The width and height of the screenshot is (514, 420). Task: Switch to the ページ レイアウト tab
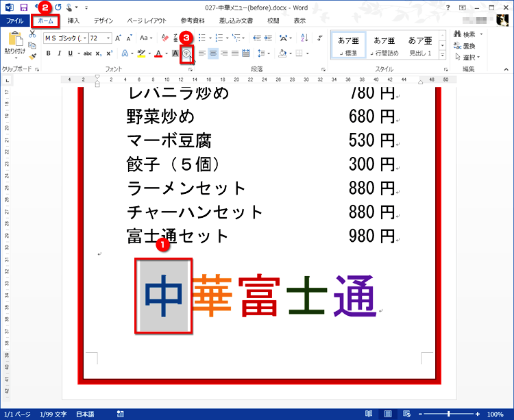click(147, 21)
